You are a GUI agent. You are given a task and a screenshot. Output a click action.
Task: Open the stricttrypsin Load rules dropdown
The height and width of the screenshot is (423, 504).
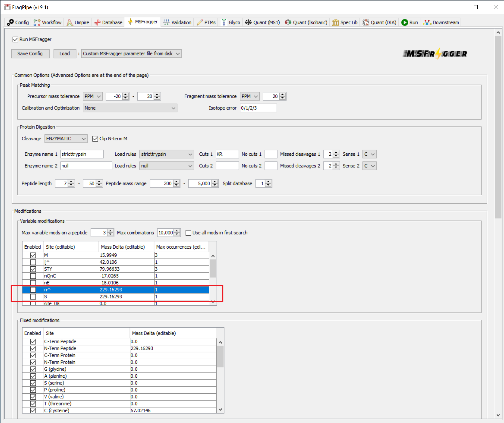coord(166,154)
